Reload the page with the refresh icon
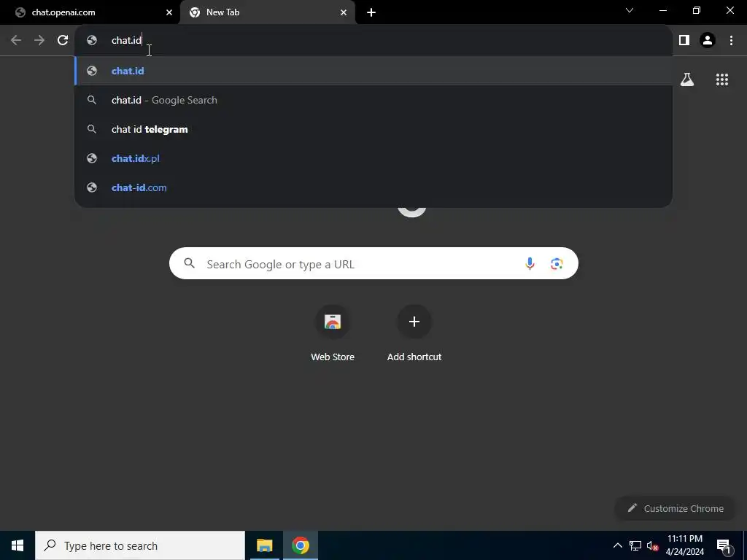The width and height of the screenshot is (747, 560). [x=63, y=41]
